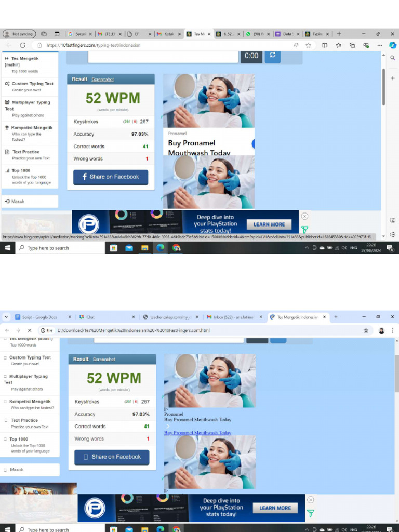Viewport: 399px width, 532px height.
Task: Open the Copilot icon in Edge's toolbar
Action: coord(393,45)
